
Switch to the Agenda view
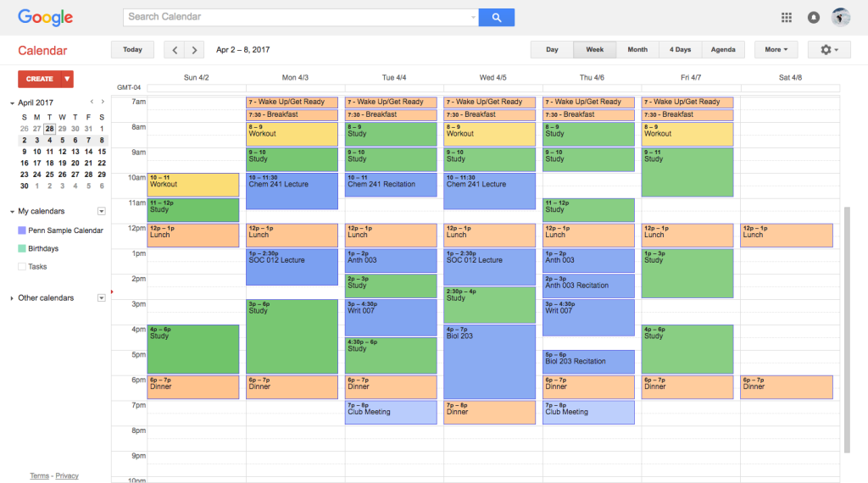[723, 50]
